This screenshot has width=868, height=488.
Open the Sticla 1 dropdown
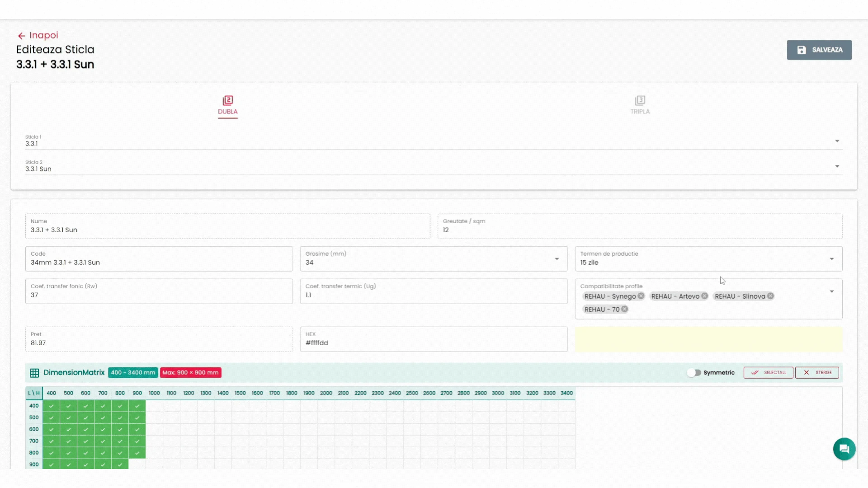(x=434, y=141)
